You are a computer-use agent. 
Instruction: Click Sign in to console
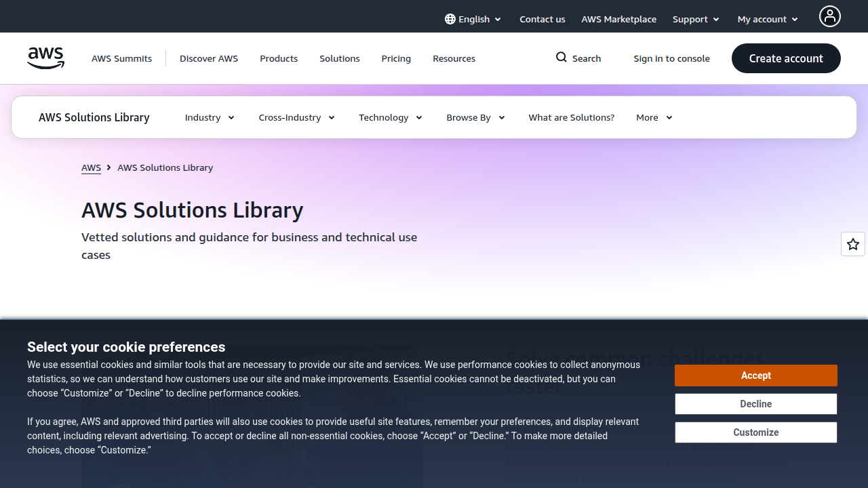click(671, 58)
